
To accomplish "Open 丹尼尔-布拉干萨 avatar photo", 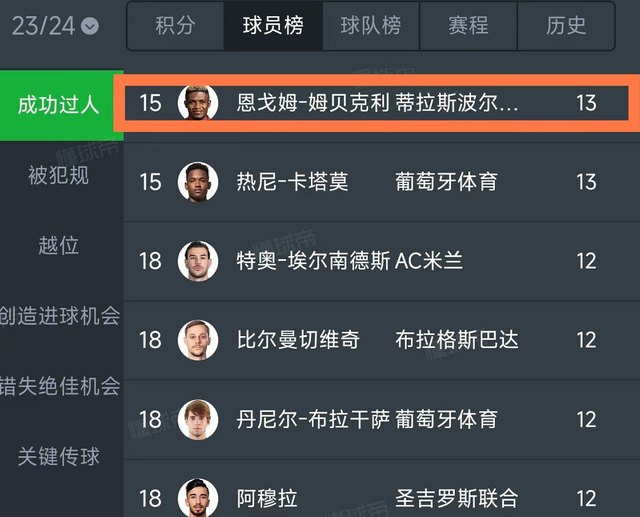I will click(198, 419).
